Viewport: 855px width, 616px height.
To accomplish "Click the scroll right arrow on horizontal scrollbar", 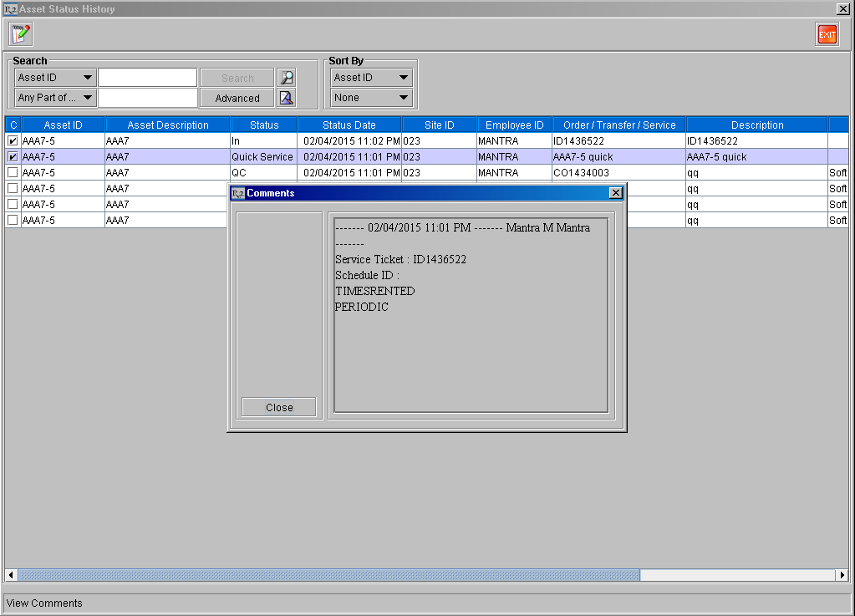I will 842,575.
